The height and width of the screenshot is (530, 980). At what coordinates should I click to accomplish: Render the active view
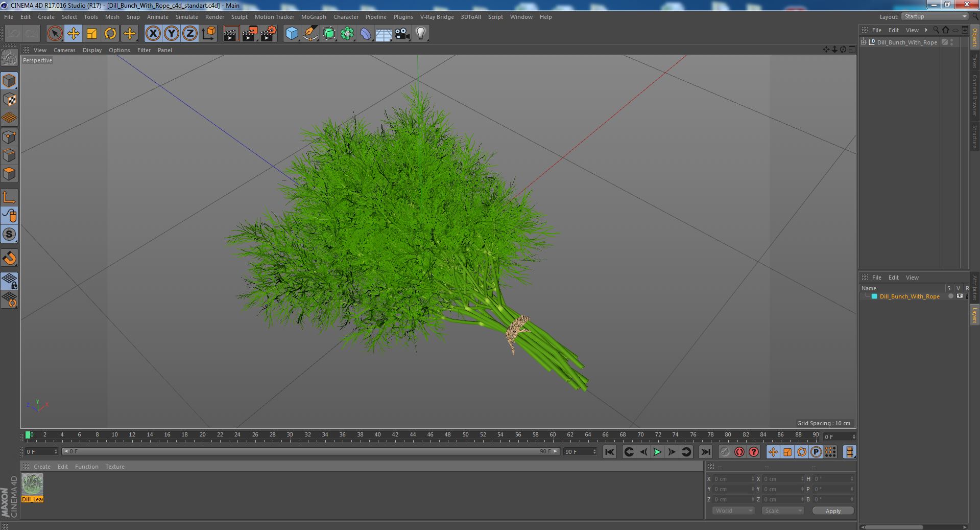[x=231, y=34]
